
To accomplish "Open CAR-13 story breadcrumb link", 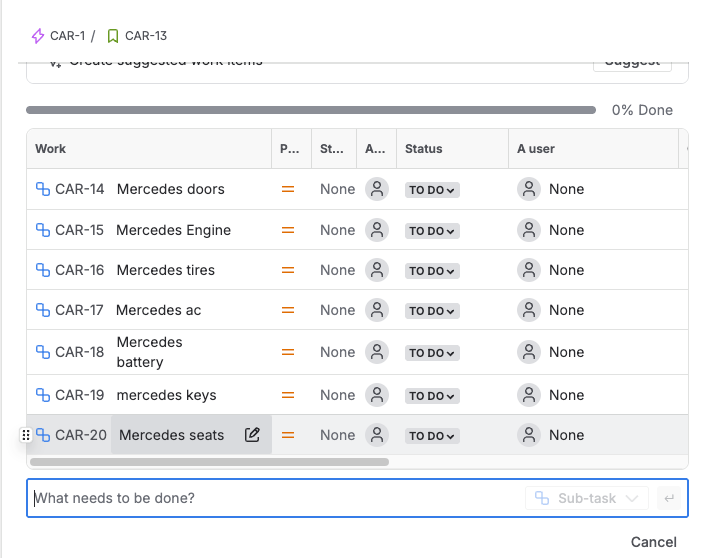I will [x=146, y=36].
